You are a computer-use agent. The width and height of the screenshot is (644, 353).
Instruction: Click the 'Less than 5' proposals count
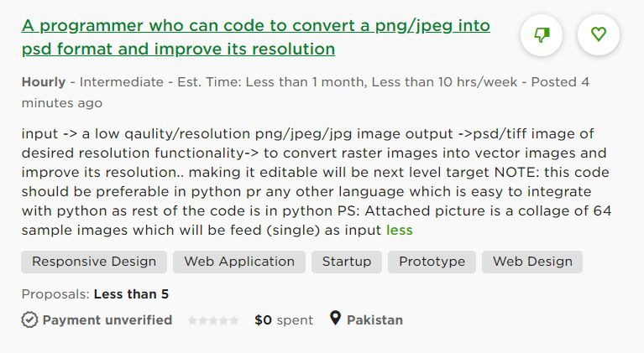coord(131,294)
